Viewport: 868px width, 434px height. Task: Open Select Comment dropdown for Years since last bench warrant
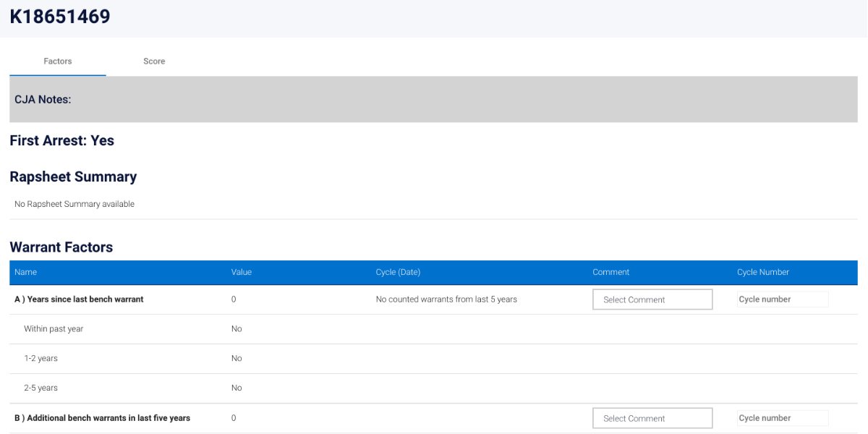(x=652, y=299)
